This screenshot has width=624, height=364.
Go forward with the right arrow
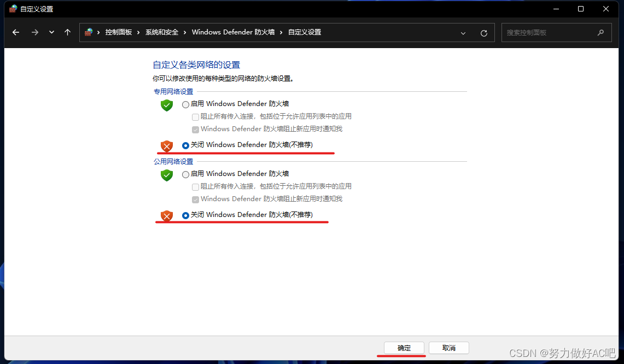(x=35, y=33)
